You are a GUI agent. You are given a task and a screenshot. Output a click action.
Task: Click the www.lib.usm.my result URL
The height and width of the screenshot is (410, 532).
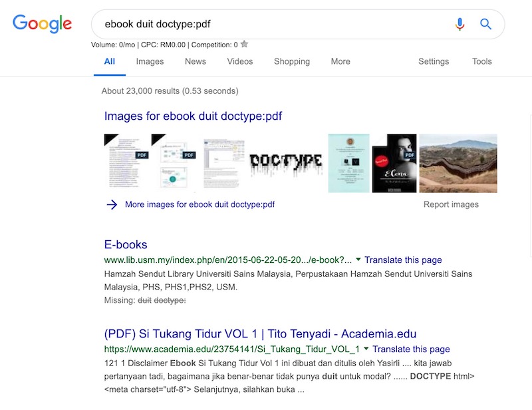(x=227, y=260)
